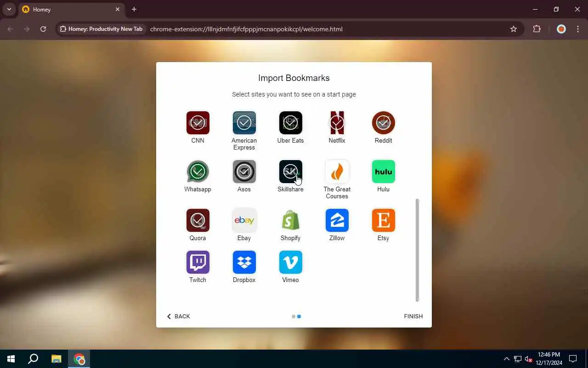Click the browser forward arrow
The width and height of the screenshot is (588, 368).
(x=27, y=29)
